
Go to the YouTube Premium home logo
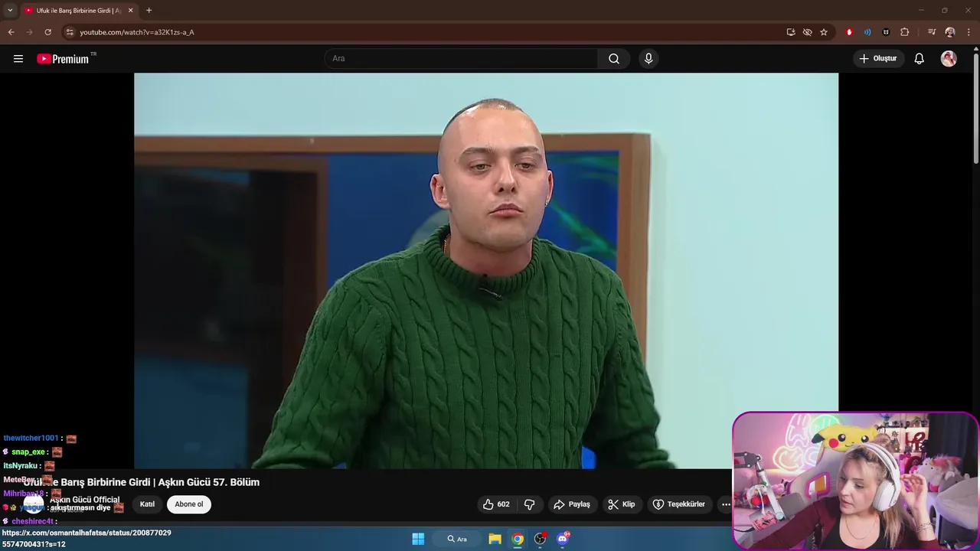[x=64, y=59]
